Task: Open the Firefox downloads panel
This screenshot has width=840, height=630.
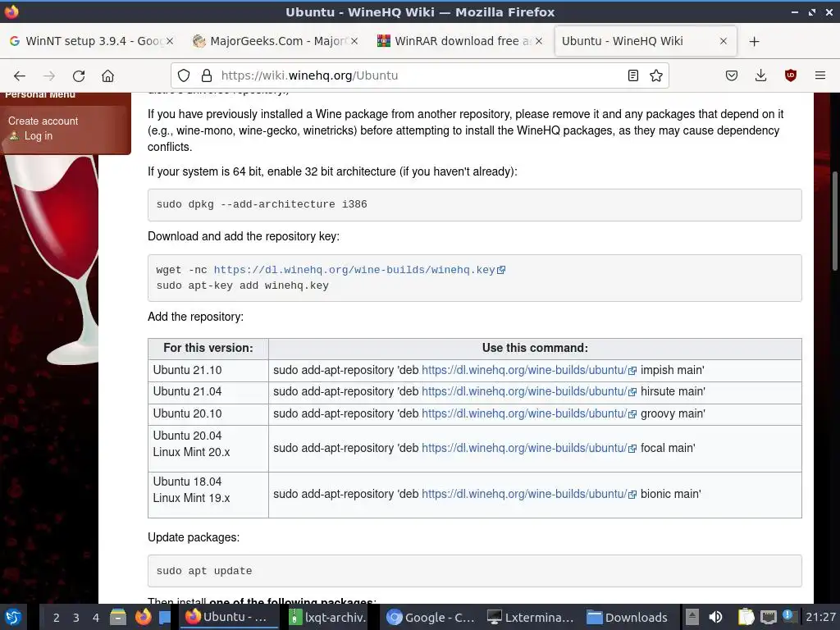Action: 760,75
